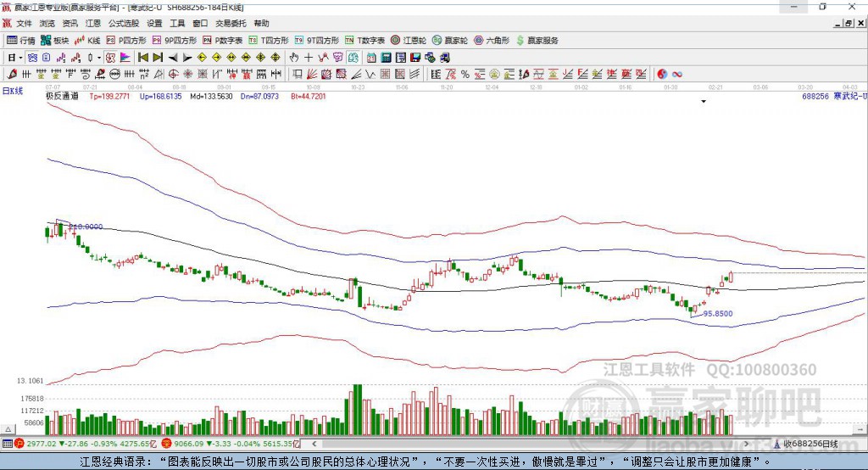Open the 江恩 menu
Viewport: 868px width, 470px height.
[x=93, y=23]
